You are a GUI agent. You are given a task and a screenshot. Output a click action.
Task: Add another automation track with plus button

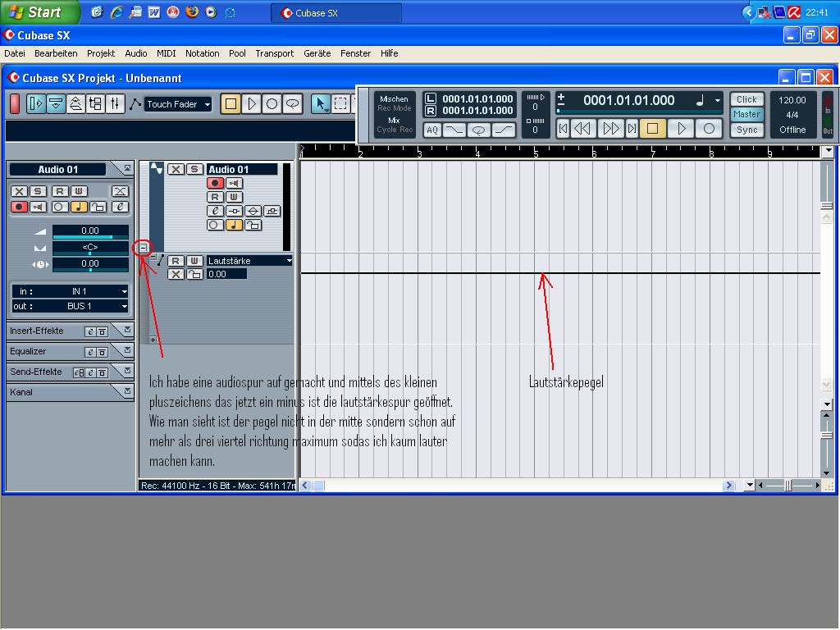(x=153, y=340)
